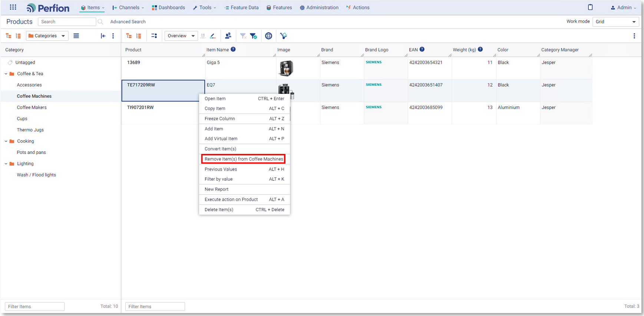Choose Copy Item in context menu
The image size is (644, 316).
click(x=244, y=109)
